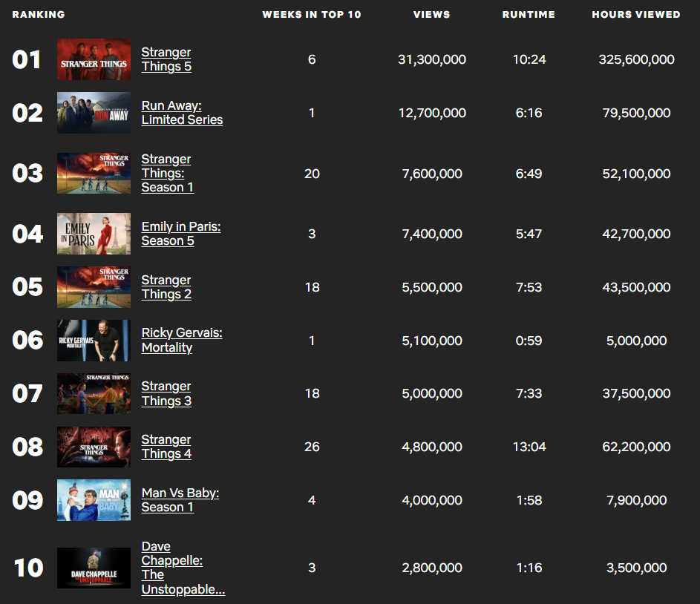This screenshot has width=700, height=604.
Task: Click the Run Away poster thumbnail
Action: (x=94, y=113)
